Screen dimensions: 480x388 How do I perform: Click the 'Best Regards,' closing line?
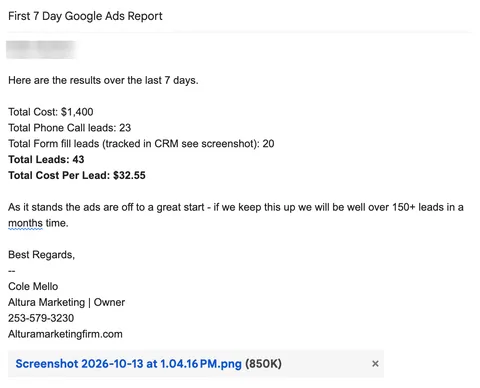41,255
